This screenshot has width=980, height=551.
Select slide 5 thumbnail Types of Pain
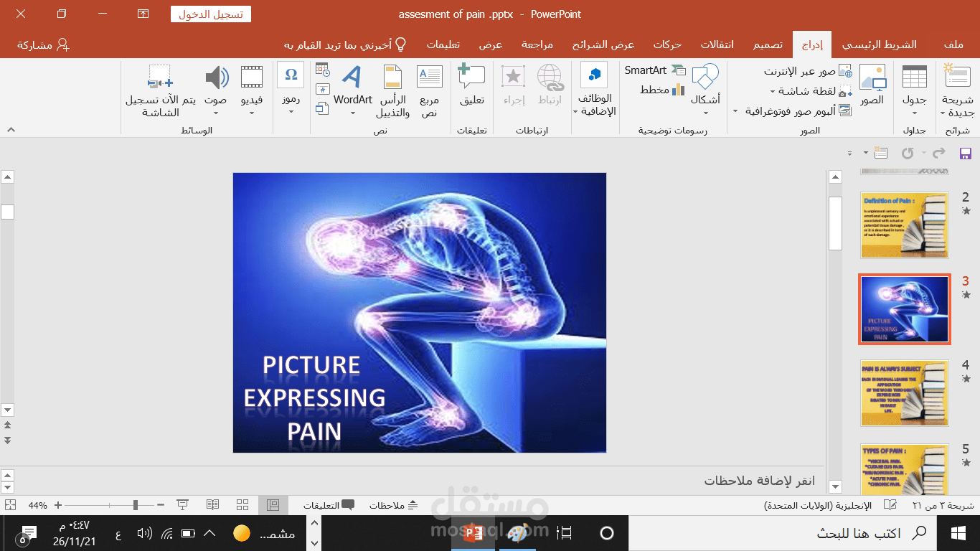(905, 469)
